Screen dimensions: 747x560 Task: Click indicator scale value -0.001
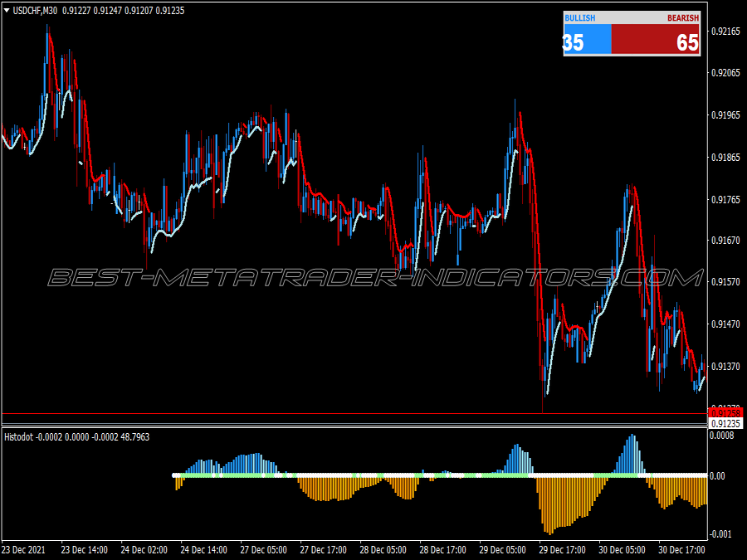point(722,534)
